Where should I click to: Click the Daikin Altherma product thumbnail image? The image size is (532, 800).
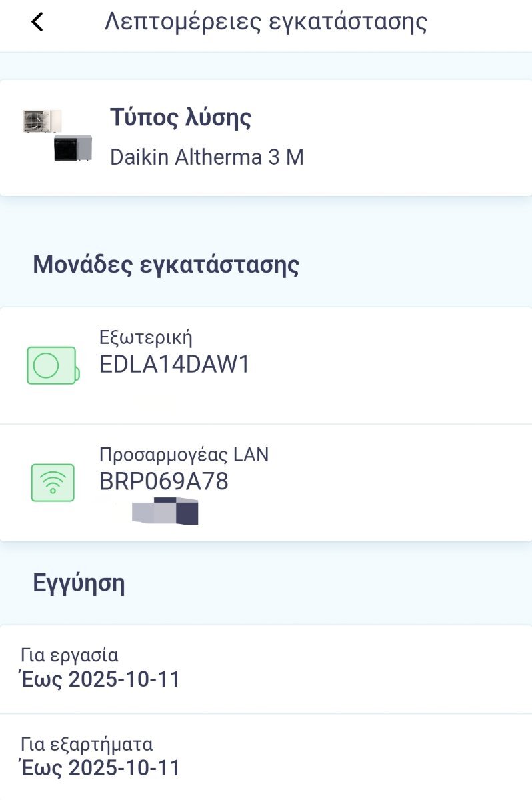coord(57,135)
